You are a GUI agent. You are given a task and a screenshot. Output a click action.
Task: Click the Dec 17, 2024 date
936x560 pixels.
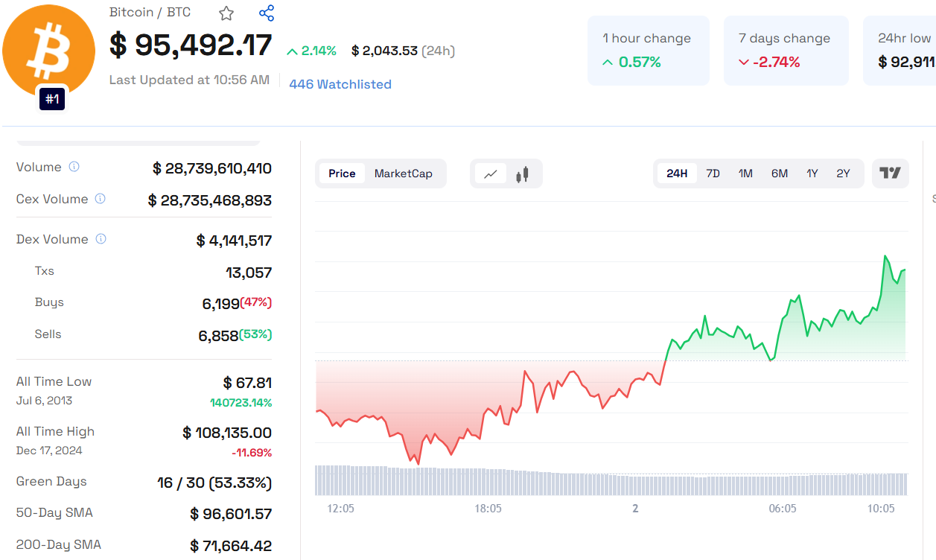point(49,451)
